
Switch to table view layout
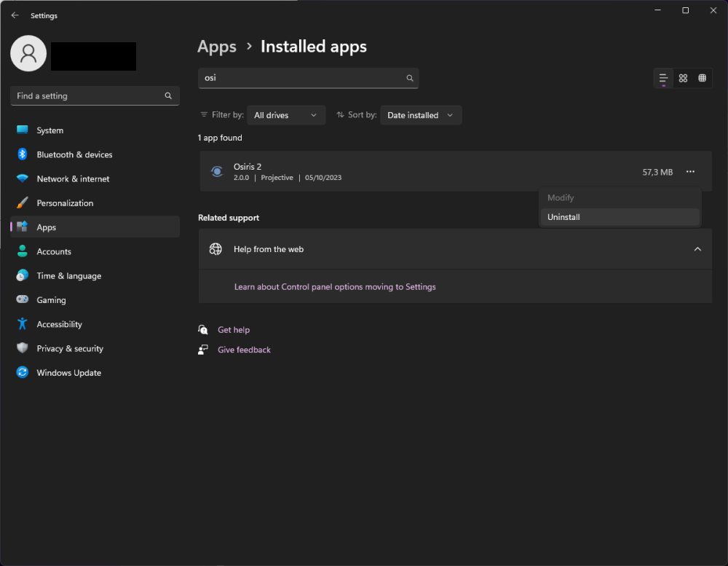pyautogui.click(x=702, y=78)
